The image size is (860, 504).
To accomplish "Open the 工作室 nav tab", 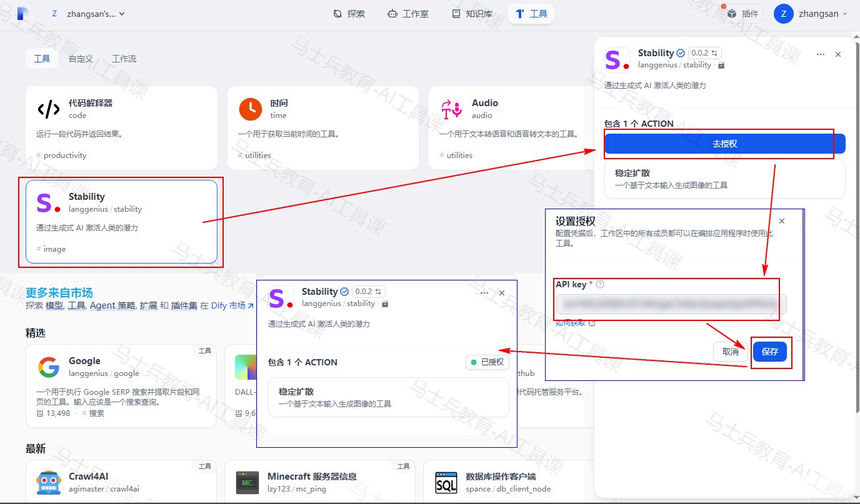I will (408, 13).
